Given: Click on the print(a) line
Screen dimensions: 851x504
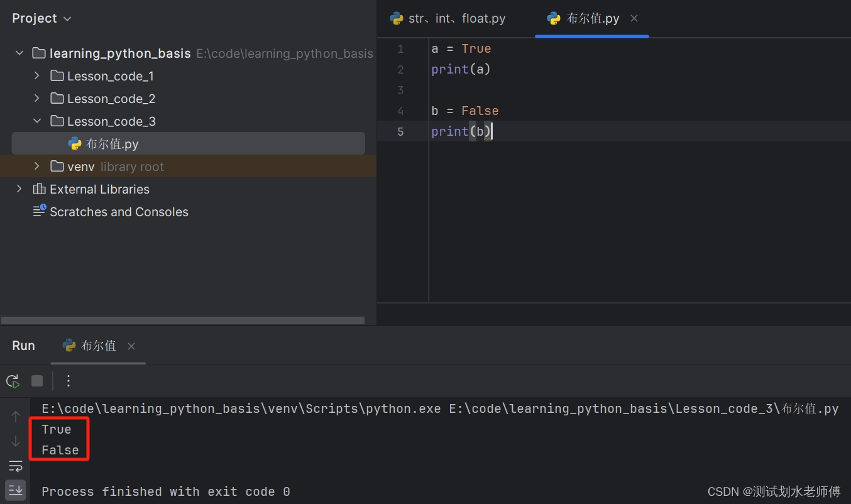Looking at the screenshot, I should [x=461, y=69].
